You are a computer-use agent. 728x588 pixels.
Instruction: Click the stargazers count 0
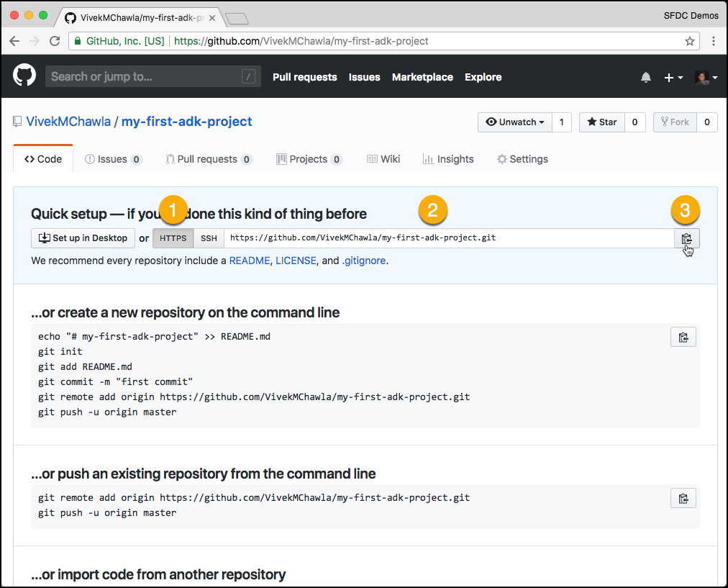pyautogui.click(x=634, y=122)
